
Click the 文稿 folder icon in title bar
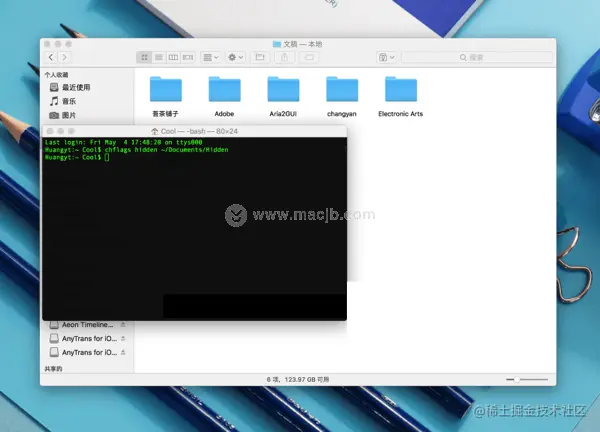[x=277, y=44]
